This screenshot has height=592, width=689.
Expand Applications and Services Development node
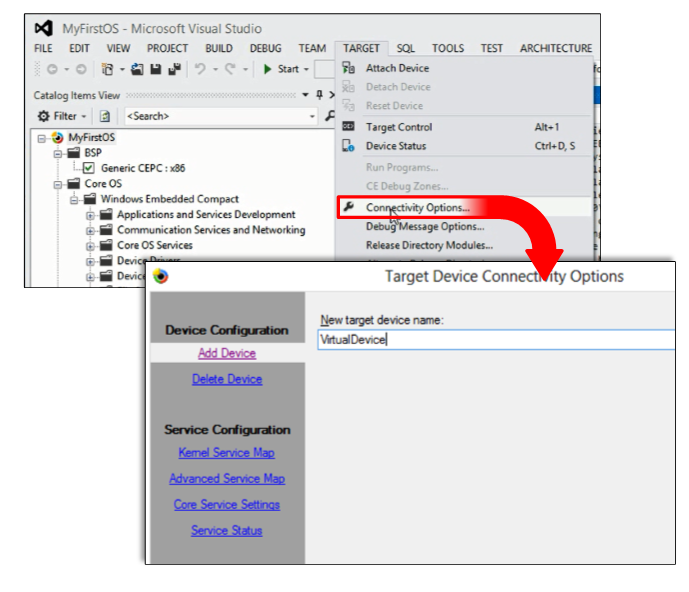pyautogui.click(x=90, y=216)
